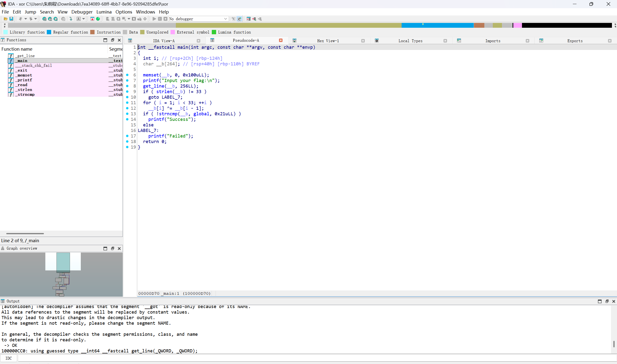This screenshot has width=617, height=364.
Task: Toggle breakpoint dot at line 13
Action: click(127, 114)
